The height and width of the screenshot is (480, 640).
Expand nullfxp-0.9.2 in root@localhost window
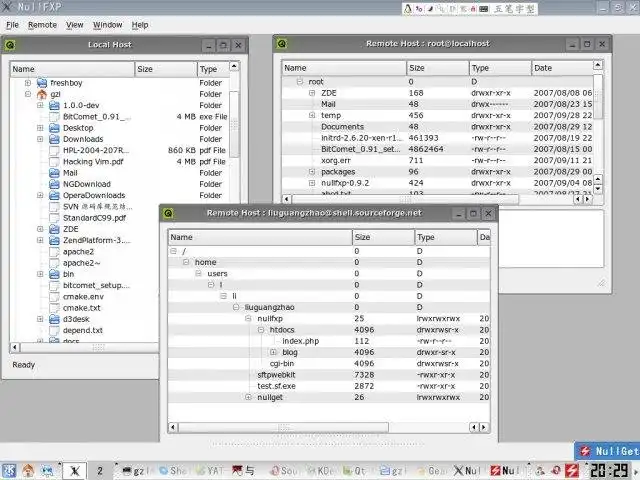(x=312, y=183)
